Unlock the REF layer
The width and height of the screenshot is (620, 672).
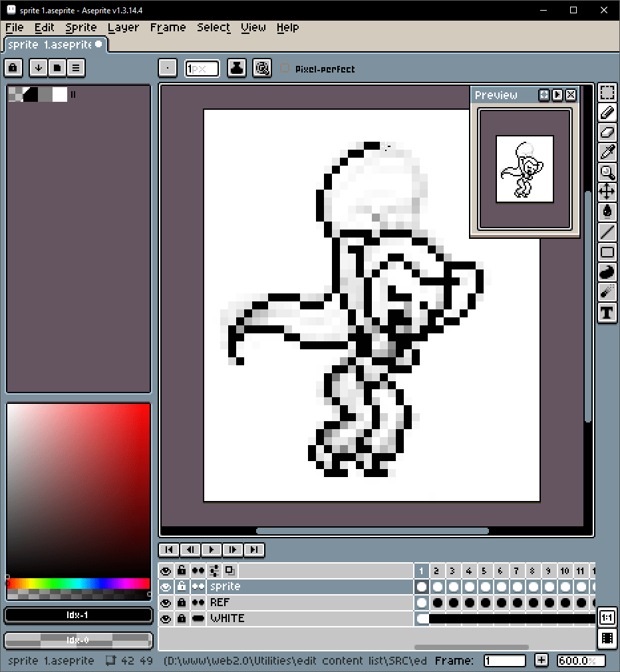(182, 603)
